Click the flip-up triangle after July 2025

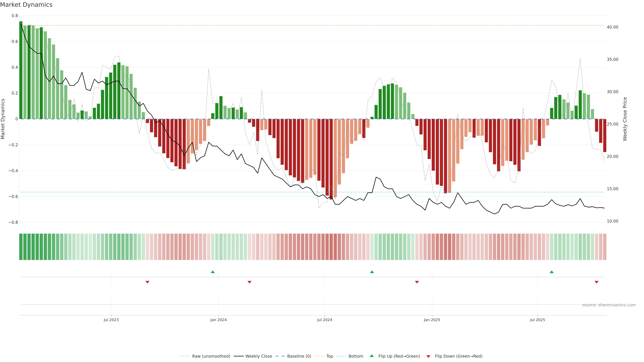(552, 272)
